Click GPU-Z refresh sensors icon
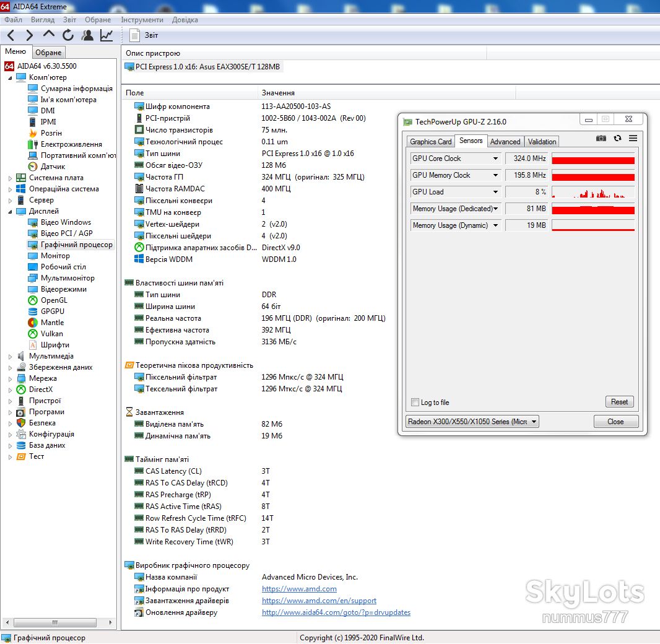The image size is (660, 644). pyautogui.click(x=617, y=138)
